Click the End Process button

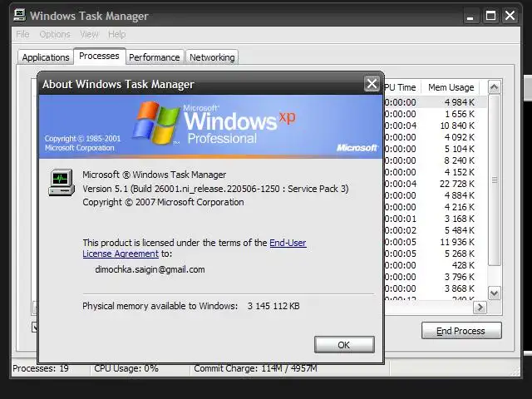pyautogui.click(x=461, y=331)
